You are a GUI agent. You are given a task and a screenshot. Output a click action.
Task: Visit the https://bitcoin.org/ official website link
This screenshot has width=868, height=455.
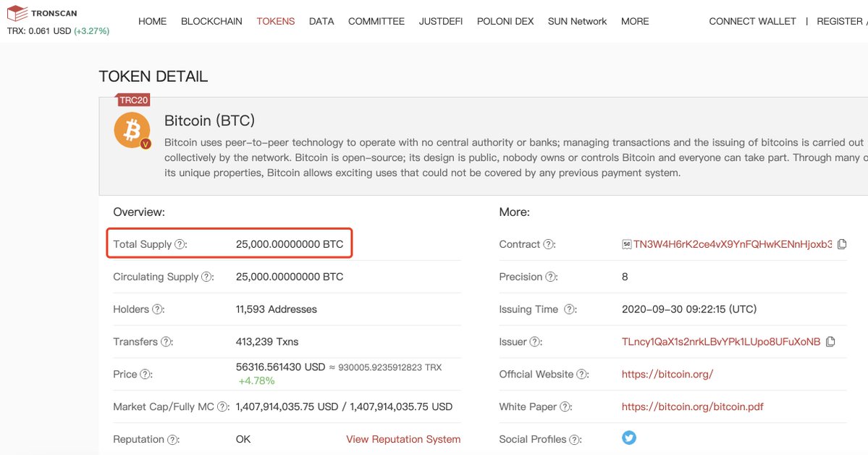click(x=667, y=374)
